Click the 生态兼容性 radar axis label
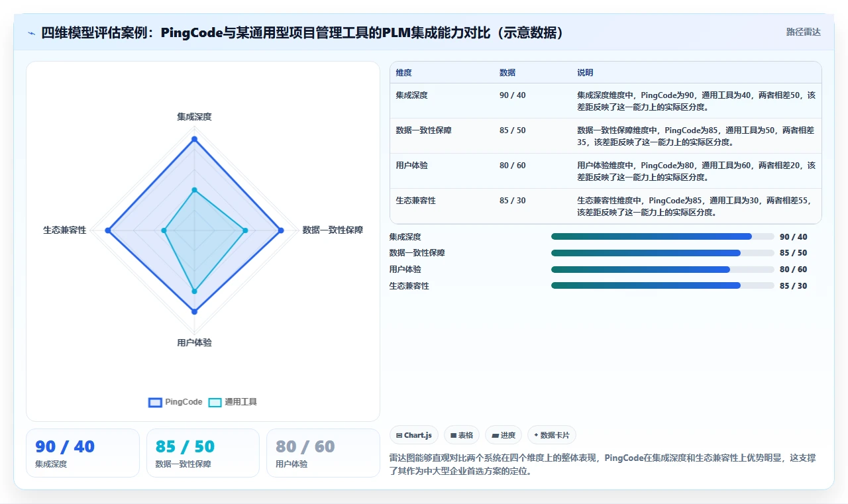This screenshot has width=848, height=504. [x=65, y=230]
